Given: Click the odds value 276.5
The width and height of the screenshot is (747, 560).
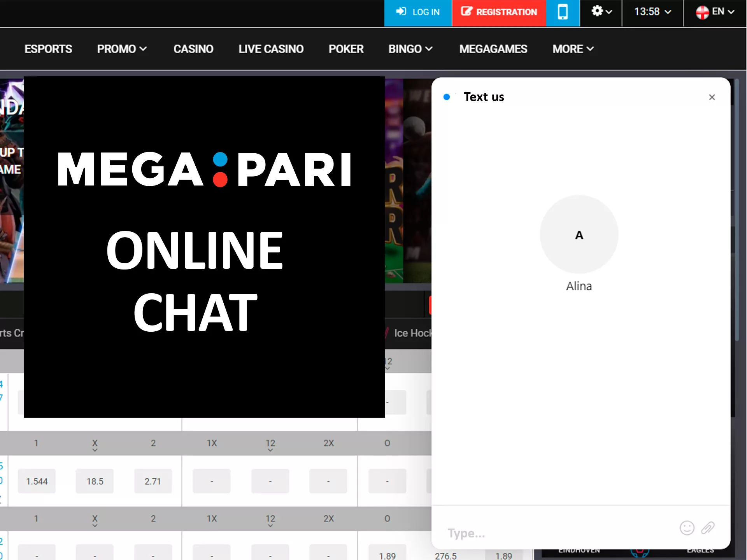Looking at the screenshot, I should pos(445,556).
